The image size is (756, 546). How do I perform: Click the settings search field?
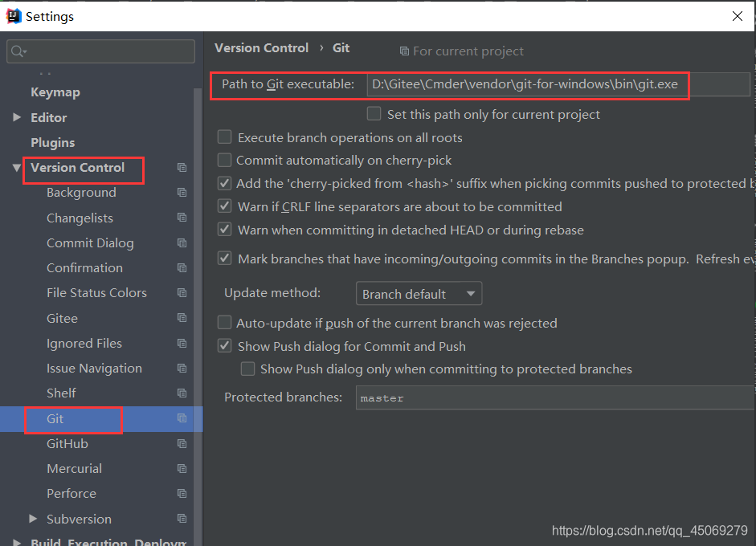100,51
